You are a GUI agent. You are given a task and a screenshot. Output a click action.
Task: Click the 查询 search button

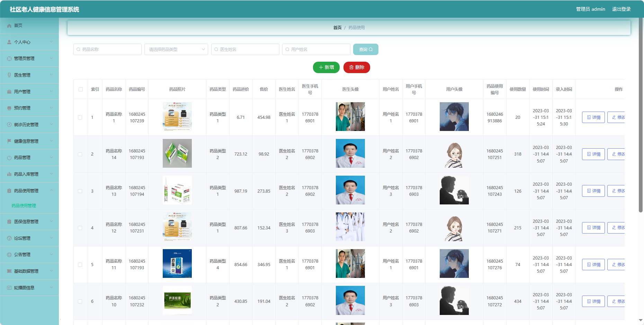366,50
